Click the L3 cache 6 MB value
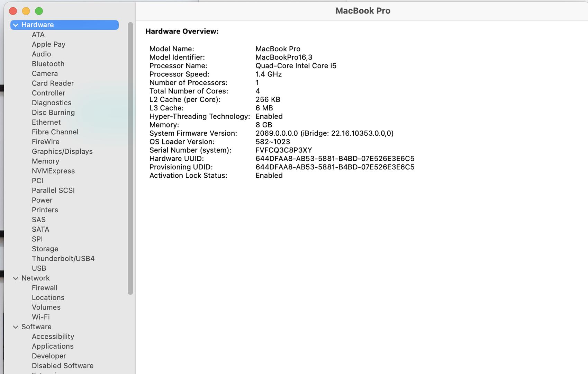This screenshot has height=374, width=588. (x=264, y=108)
